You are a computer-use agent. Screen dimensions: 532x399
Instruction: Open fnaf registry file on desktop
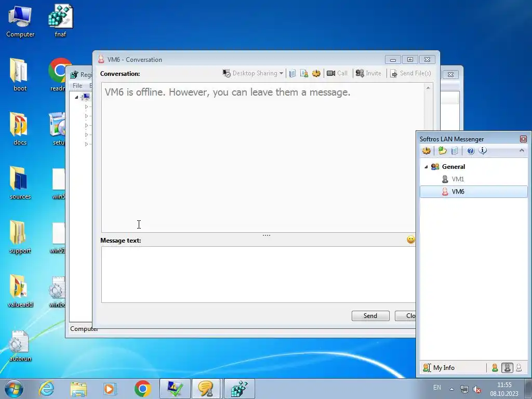click(x=60, y=21)
